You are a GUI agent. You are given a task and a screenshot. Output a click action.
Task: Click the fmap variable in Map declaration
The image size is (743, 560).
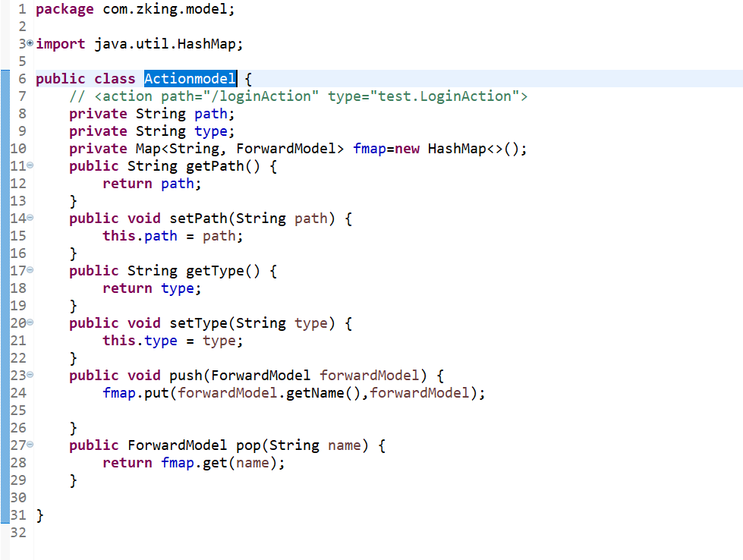tap(370, 149)
